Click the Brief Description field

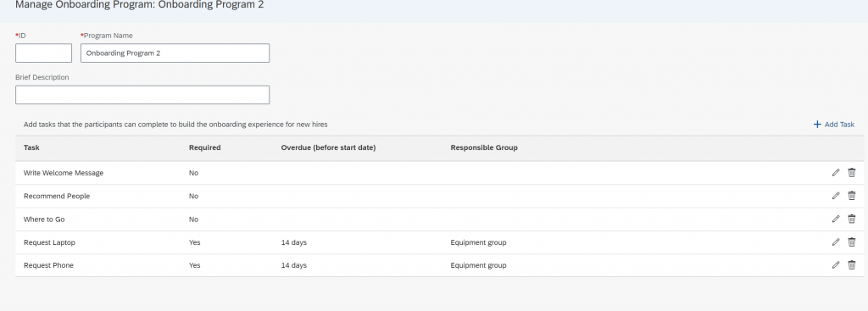point(142,95)
